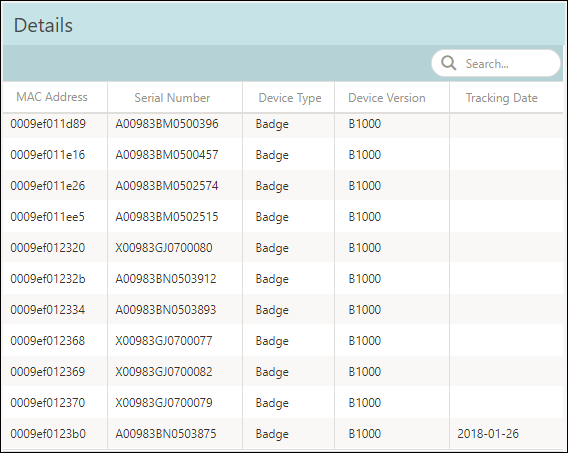Click serial number A00983BN0503875
This screenshot has width=568, height=453.
click(166, 433)
